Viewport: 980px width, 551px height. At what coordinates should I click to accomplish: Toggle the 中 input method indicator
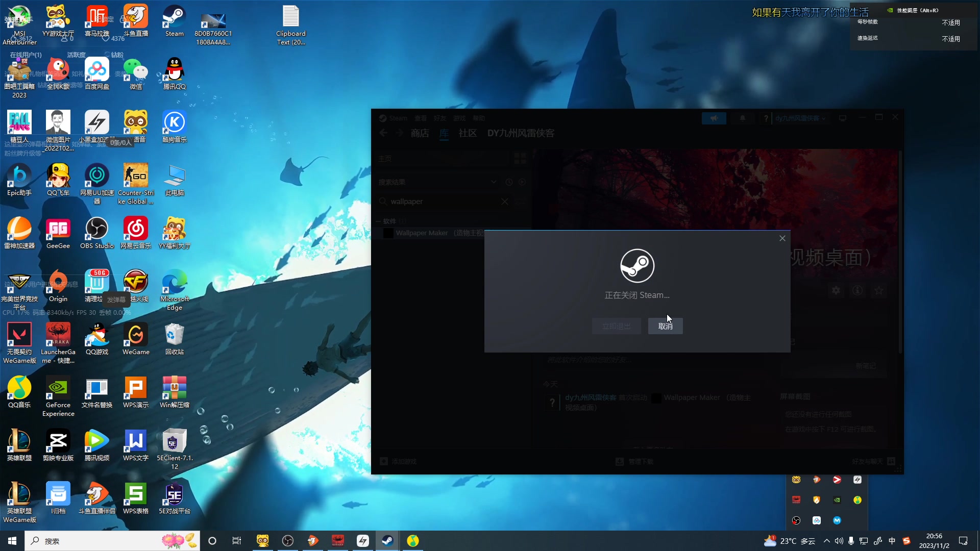(x=892, y=541)
